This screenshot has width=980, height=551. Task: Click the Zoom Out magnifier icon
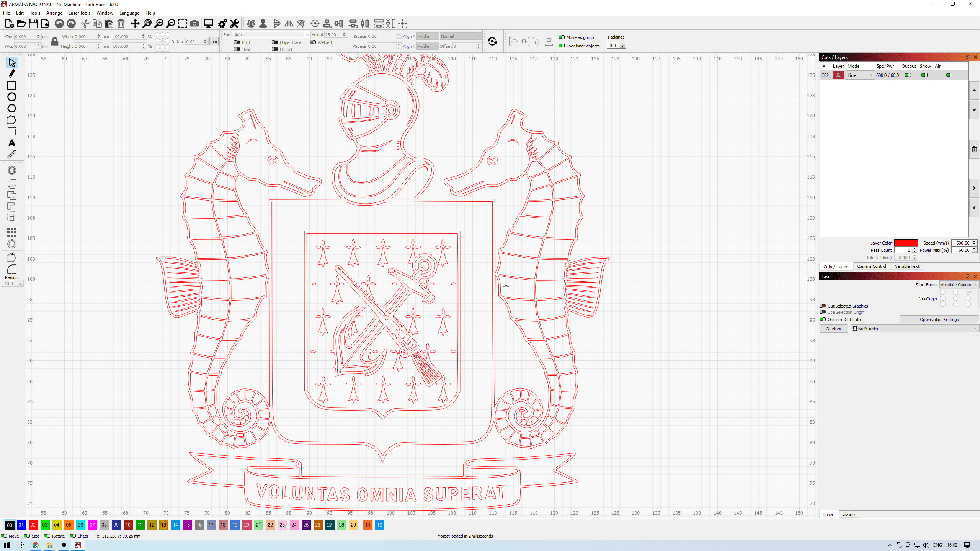pyautogui.click(x=171, y=24)
